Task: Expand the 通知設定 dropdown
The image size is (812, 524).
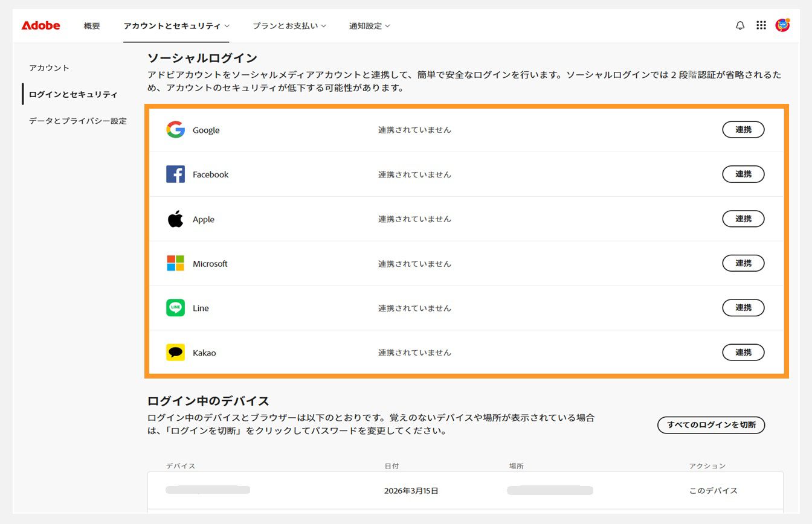Action: [369, 26]
